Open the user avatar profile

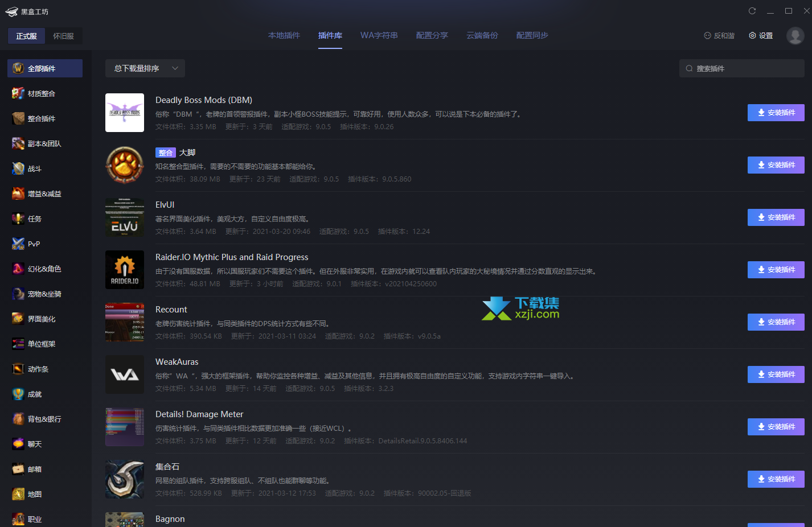(x=795, y=35)
